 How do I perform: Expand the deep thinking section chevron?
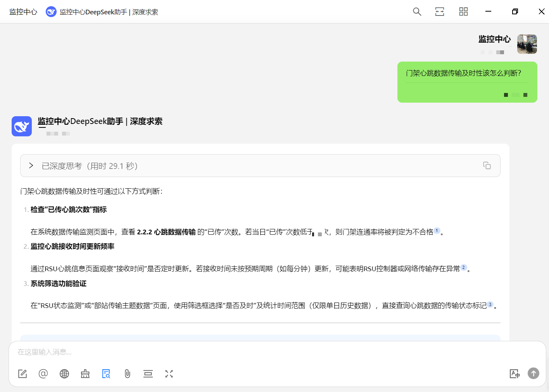click(x=31, y=165)
